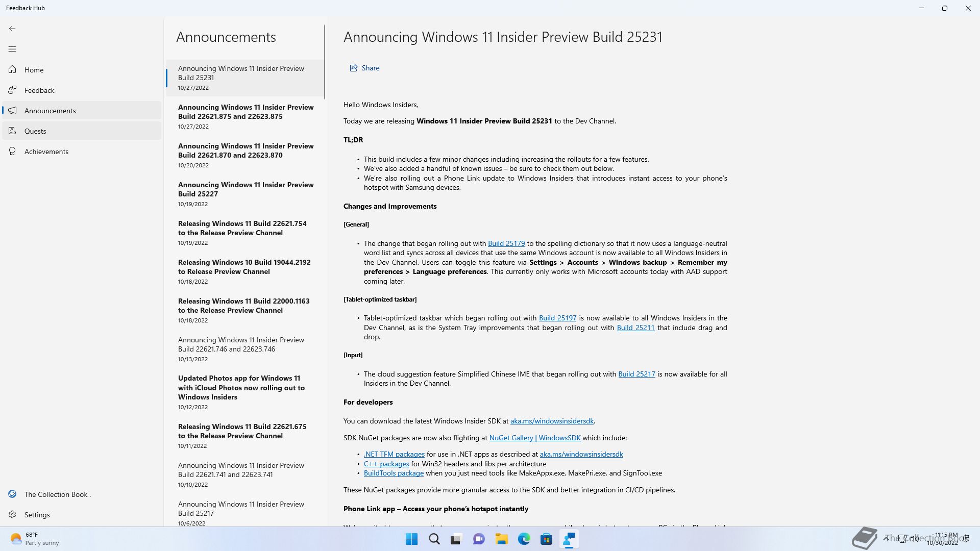The image size is (980, 551).
Task: Open Windows 10 Build 19044.2192 announcement
Action: [245, 271]
